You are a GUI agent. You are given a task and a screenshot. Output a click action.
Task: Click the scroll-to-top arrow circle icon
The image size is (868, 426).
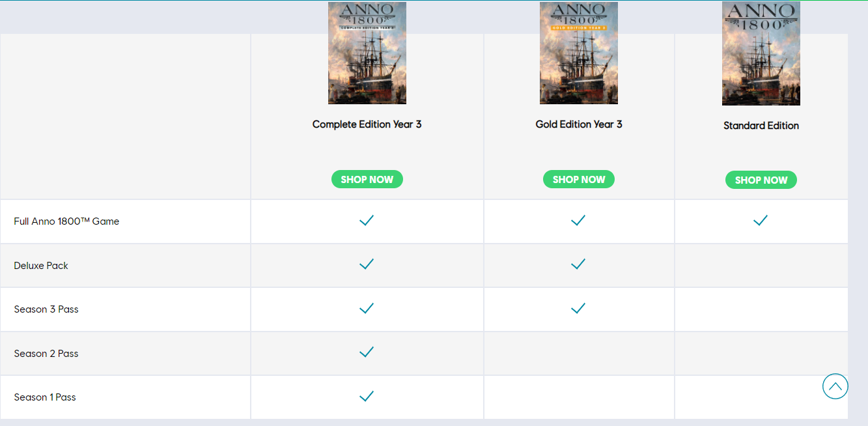tap(835, 386)
